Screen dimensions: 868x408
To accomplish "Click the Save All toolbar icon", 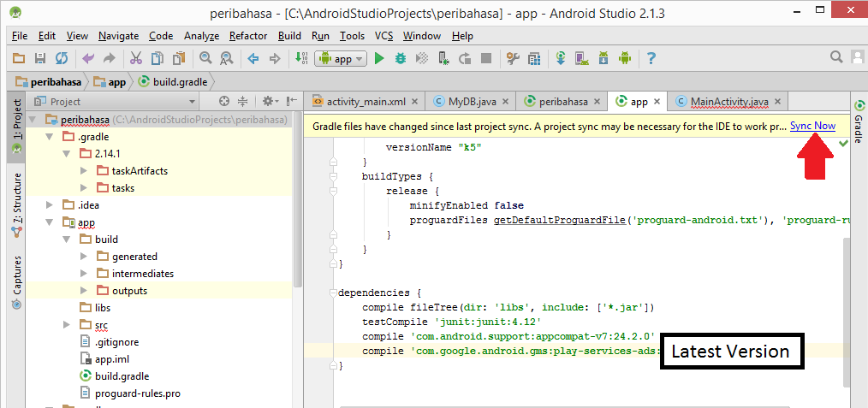I will click(40, 58).
